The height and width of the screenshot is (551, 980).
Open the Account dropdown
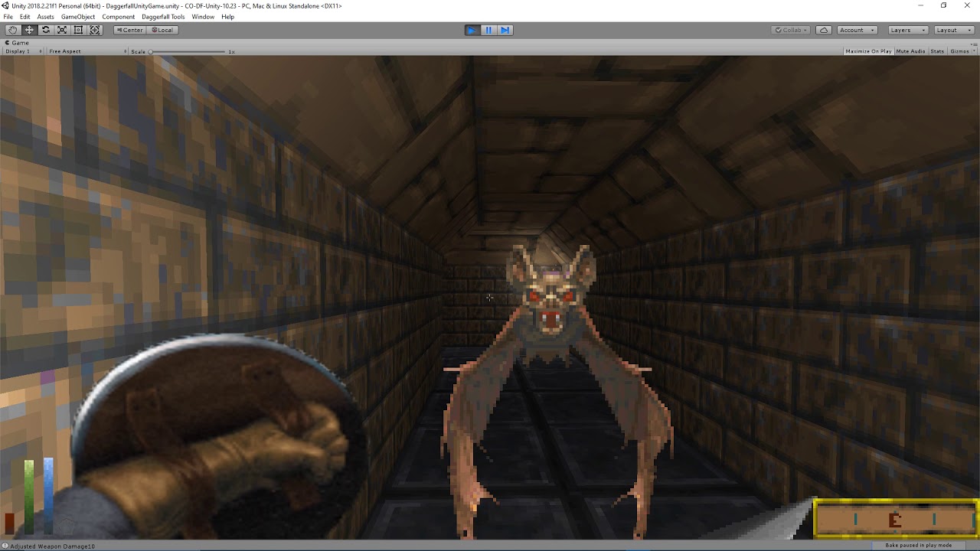856,30
